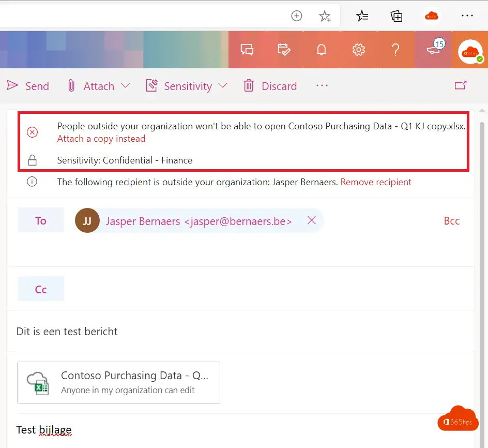The width and height of the screenshot is (488, 448).
Task: Pop out message in new window
Action: tap(461, 85)
